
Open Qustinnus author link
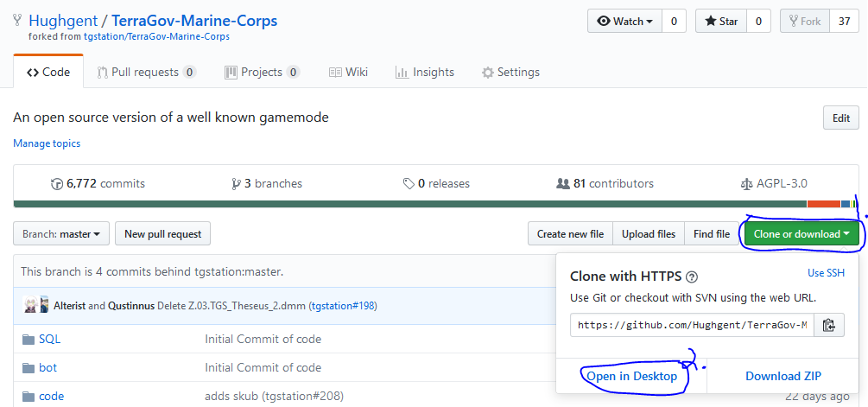coord(132,306)
